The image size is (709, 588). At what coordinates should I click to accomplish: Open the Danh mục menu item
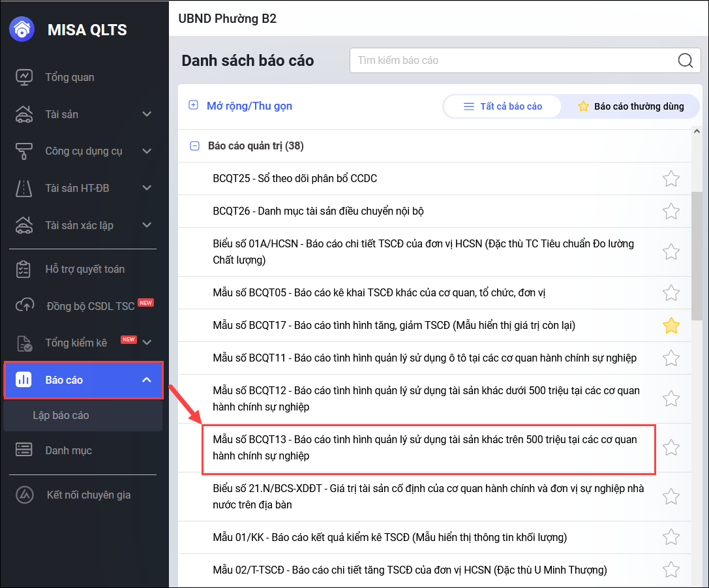point(68,450)
